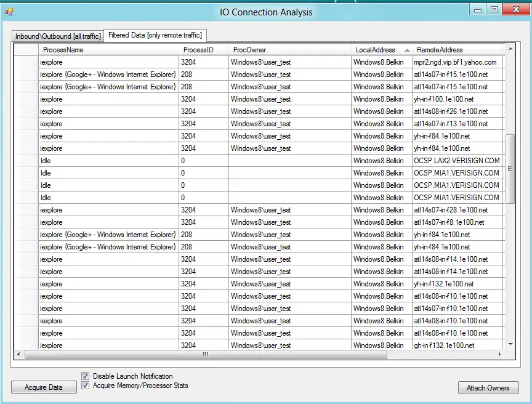
Task: Click the horizontal scrollbar thumb
Action: 206,354
